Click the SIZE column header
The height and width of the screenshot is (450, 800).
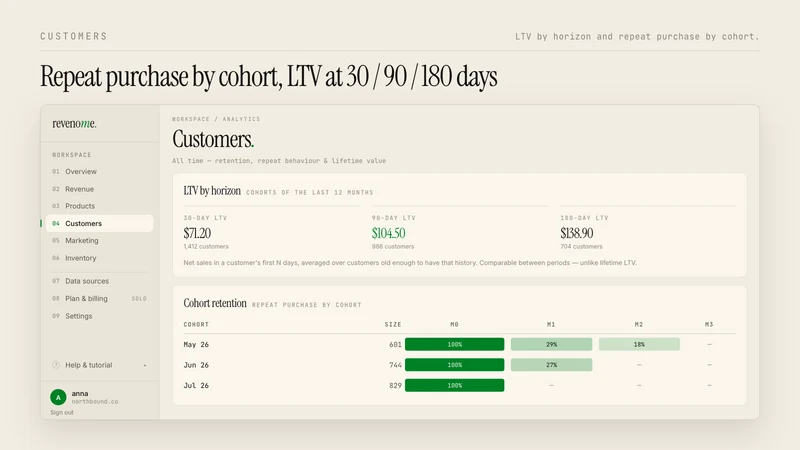click(393, 324)
